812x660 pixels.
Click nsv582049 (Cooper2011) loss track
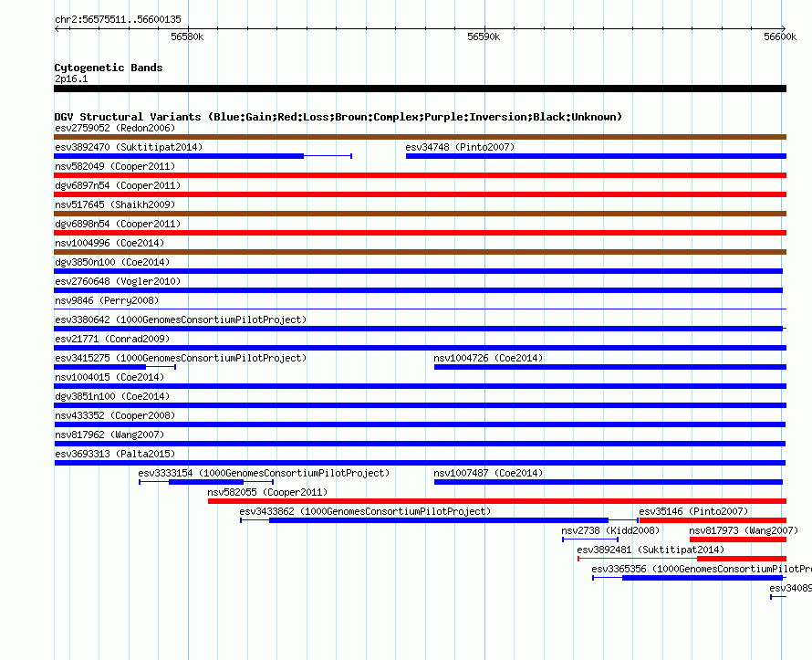[420, 175]
